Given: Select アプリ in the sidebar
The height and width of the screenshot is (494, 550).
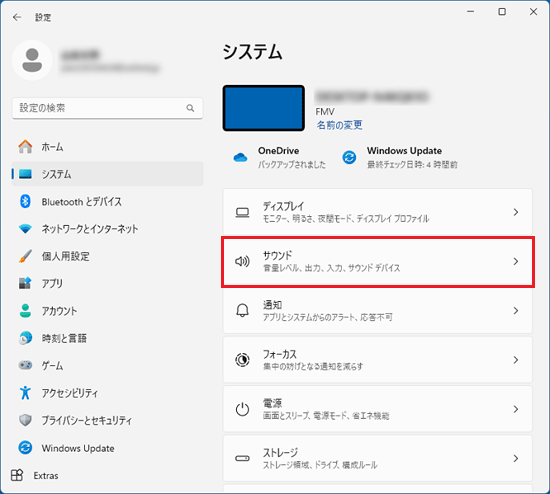Looking at the screenshot, I should [x=107, y=283].
